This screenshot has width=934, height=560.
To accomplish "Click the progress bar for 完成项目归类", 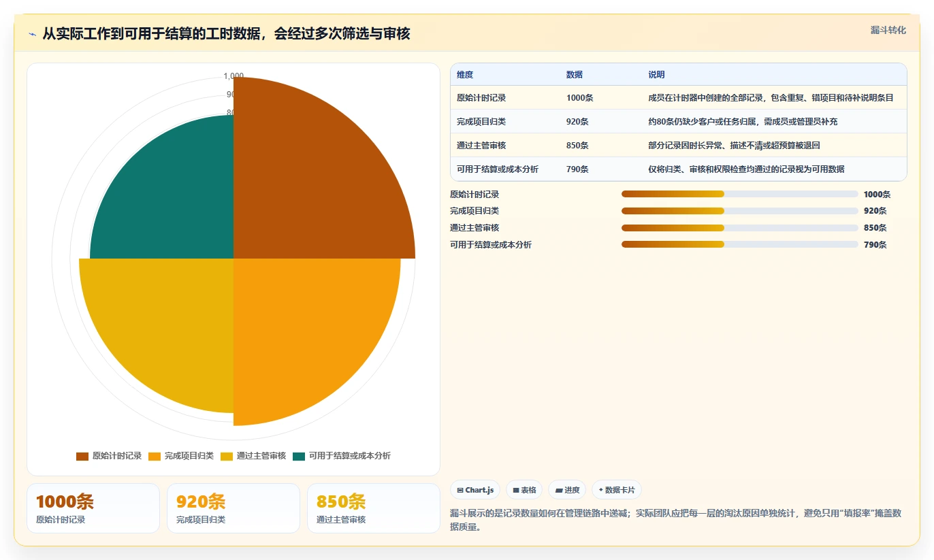I will click(x=739, y=211).
